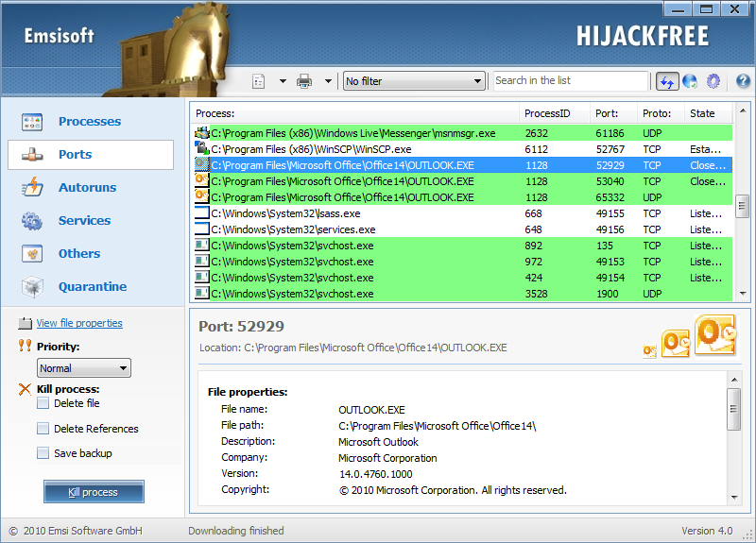Open the No filter dropdown
The width and height of the screenshot is (756, 543).
[414, 81]
